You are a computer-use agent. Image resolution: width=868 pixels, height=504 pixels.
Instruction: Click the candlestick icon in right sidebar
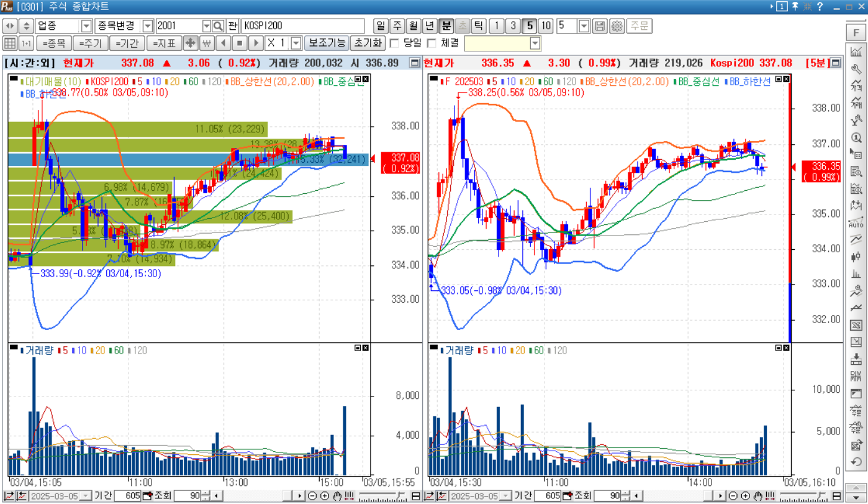coord(856,257)
